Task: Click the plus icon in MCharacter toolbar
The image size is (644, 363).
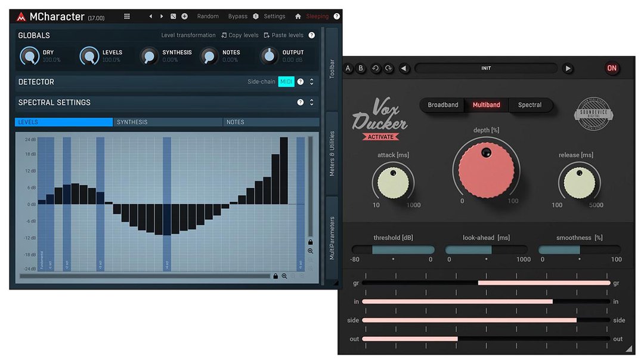Action: click(184, 17)
